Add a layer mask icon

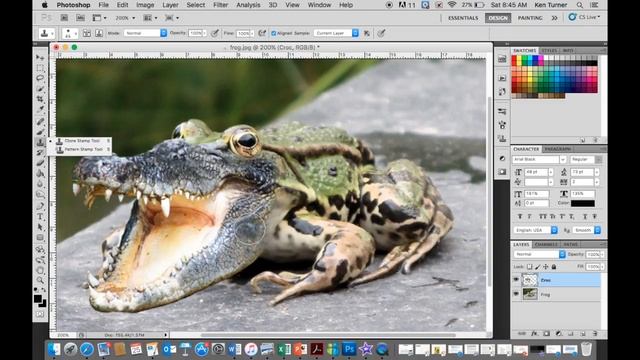click(547, 333)
